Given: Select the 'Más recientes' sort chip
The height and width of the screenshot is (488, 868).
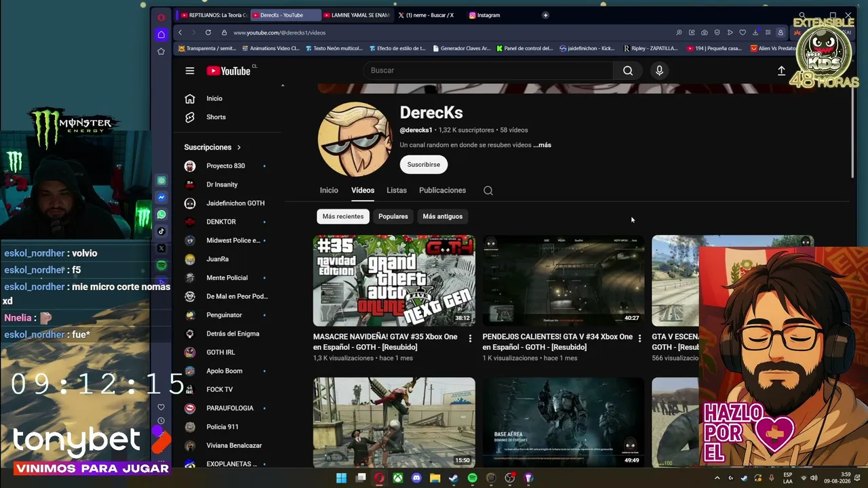Looking at the screenshot, I should (343, 216).
